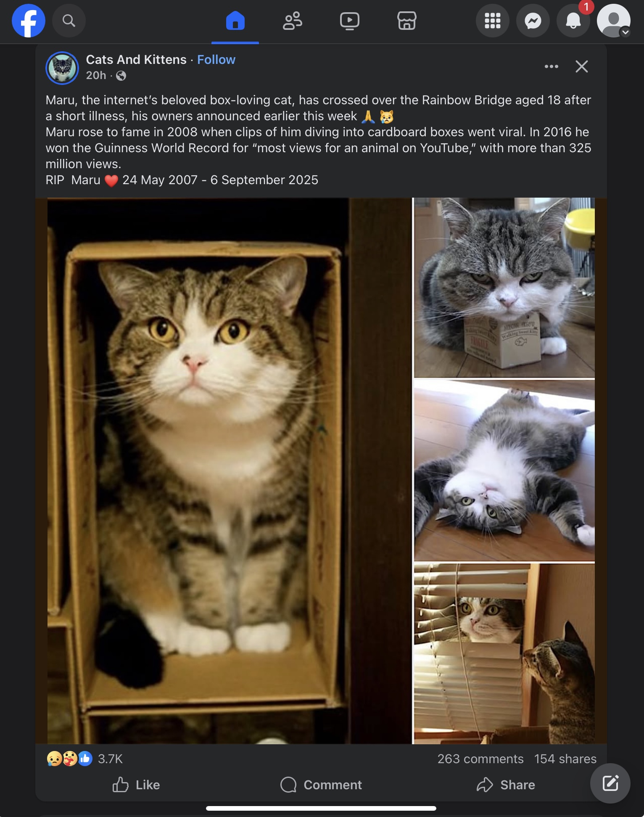Open the Cats And Kittens page name
Image resolution: width=644 pixels, height=817 pixels.
tap(136, 60)
